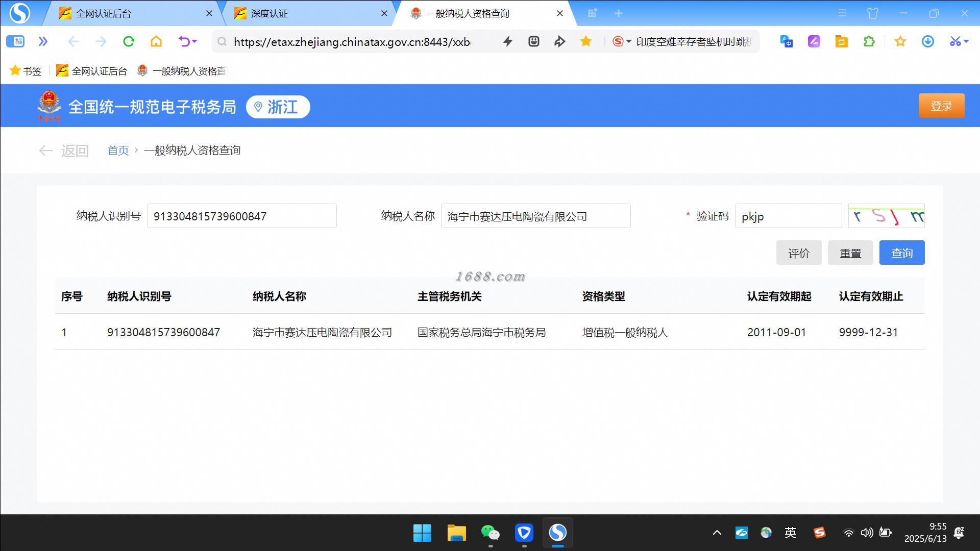
Task: Refresh the captcha image
Action: coord(886,216)
